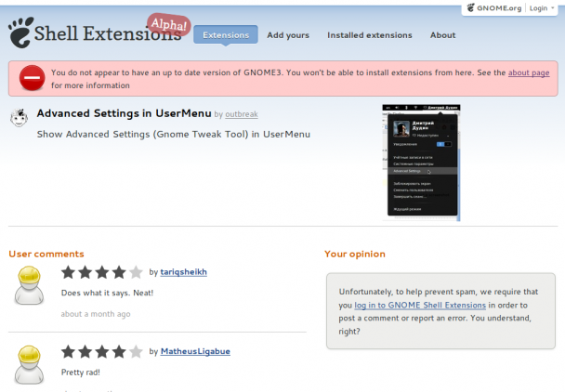Click the Advanced Settings extension icon
The image size is (565, 392).
(x=19, y=117)
